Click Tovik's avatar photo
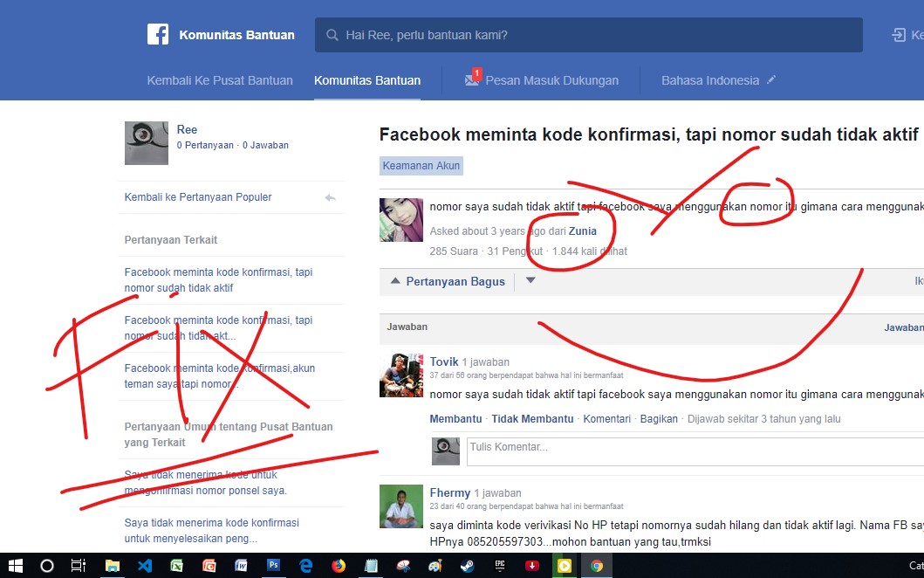The image size is (924, 578). click(x=401, y=375)
